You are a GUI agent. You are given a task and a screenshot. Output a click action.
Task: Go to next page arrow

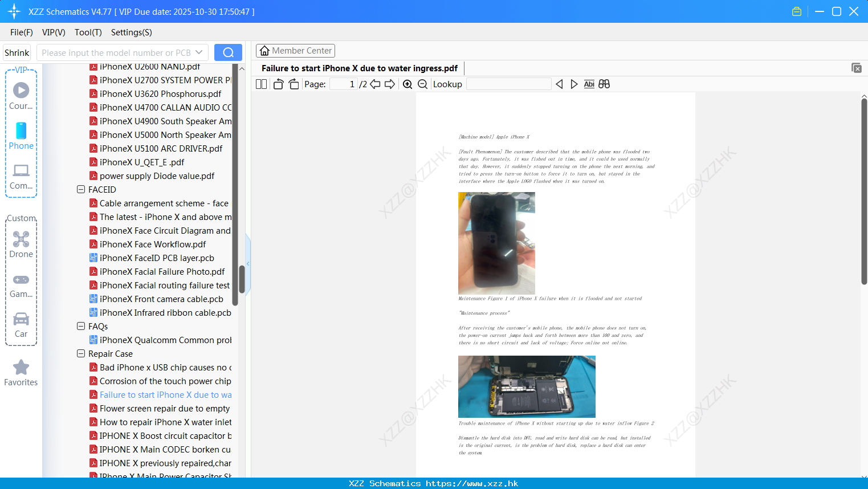390,84
